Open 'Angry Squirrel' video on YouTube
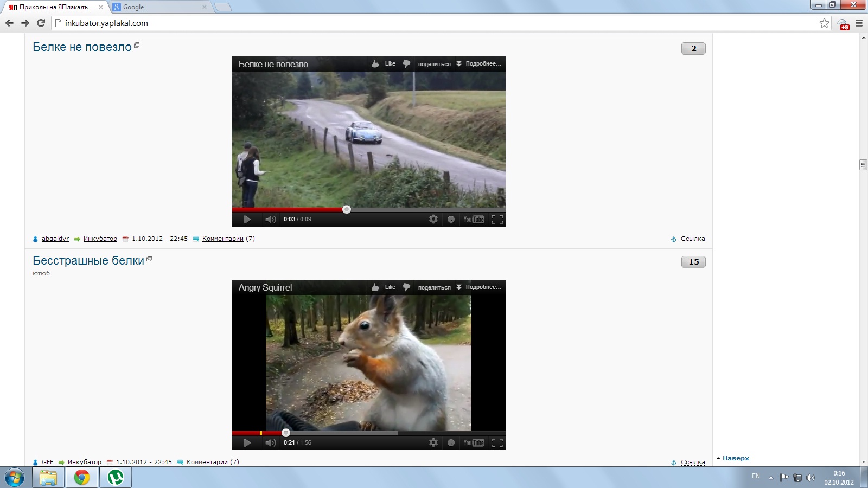 click(474, 442)
